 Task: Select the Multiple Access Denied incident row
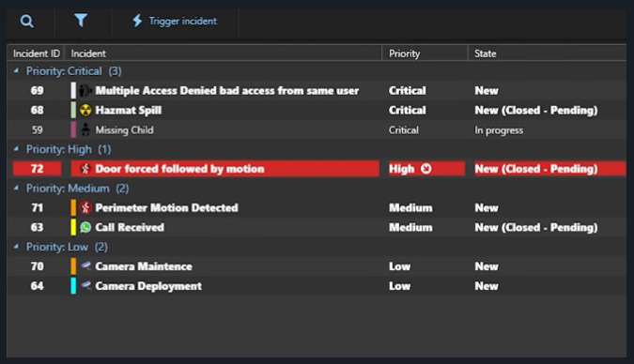(x=317, y=90)
